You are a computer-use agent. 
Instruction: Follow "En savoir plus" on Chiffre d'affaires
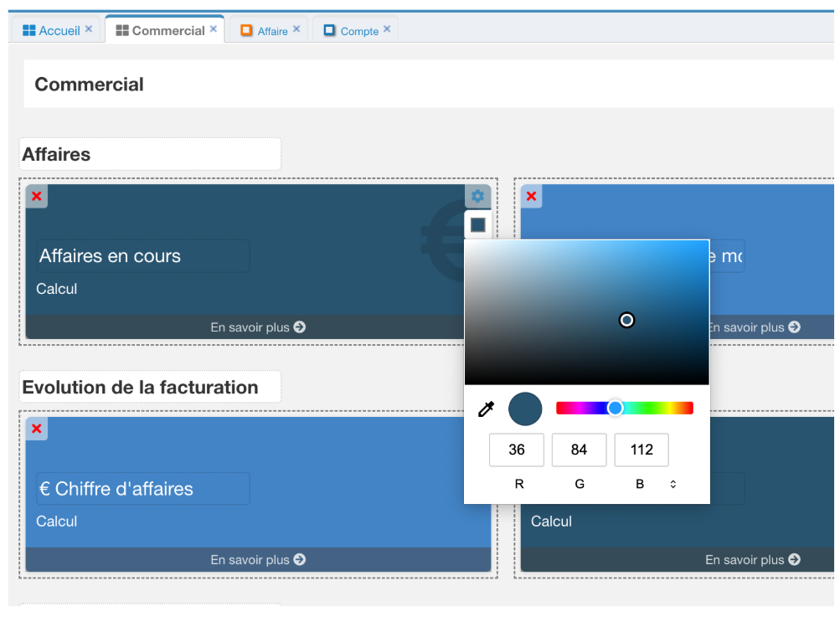(x=251, y=560)
